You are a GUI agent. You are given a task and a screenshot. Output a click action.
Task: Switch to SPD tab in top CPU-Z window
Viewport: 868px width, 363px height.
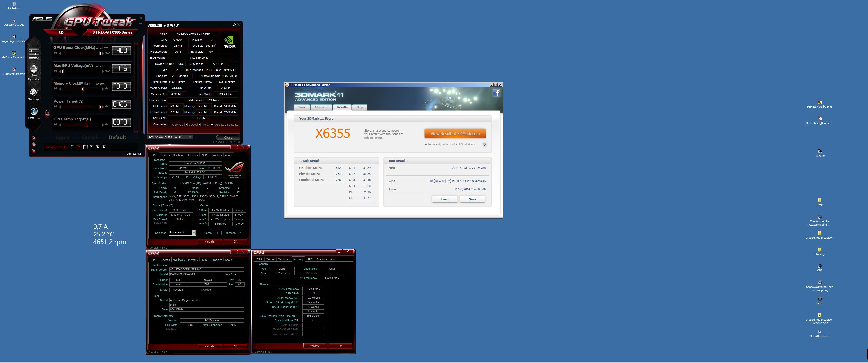point(205,155)
